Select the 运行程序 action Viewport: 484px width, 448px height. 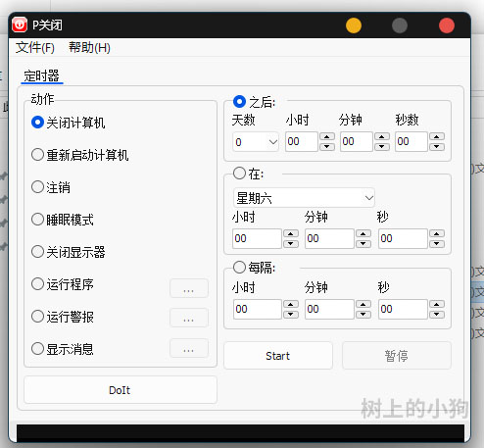point(63,284)
